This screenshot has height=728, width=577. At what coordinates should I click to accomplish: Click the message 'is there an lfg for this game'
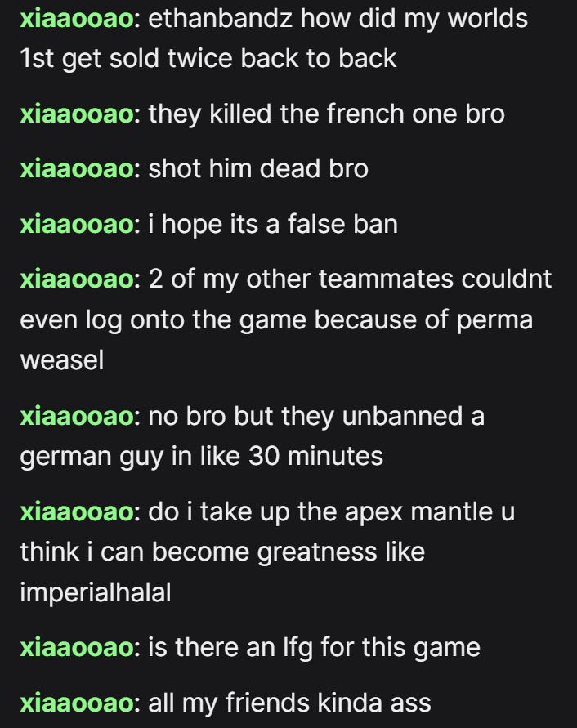coord(314,648)
